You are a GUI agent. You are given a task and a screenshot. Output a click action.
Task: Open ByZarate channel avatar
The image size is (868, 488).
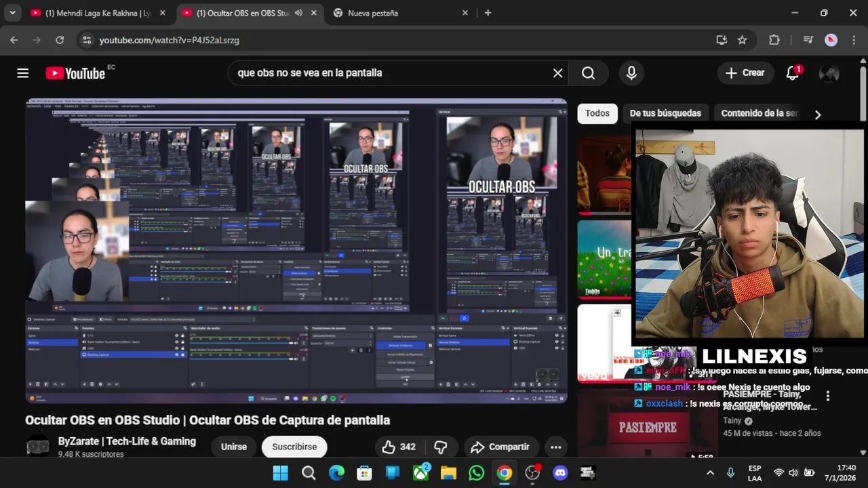click(37, 447)
